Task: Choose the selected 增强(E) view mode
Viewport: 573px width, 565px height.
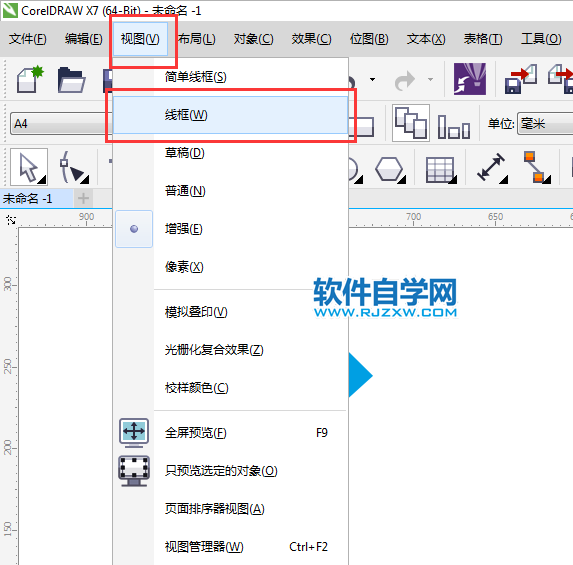Action: (x=230, y=229)
